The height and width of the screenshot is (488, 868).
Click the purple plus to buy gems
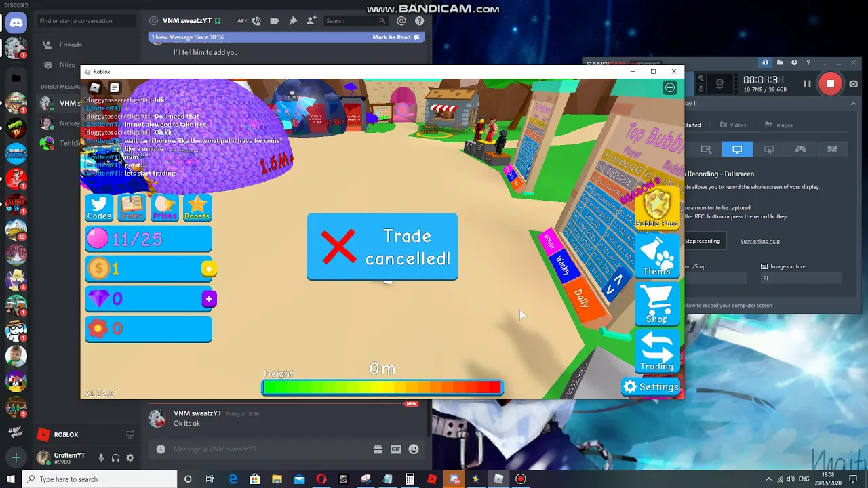(x=208, y=299)
